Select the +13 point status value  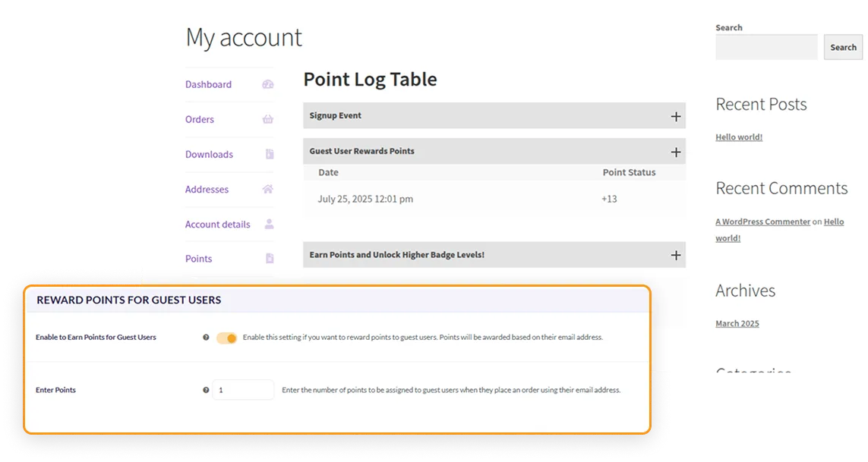point(609,199)
